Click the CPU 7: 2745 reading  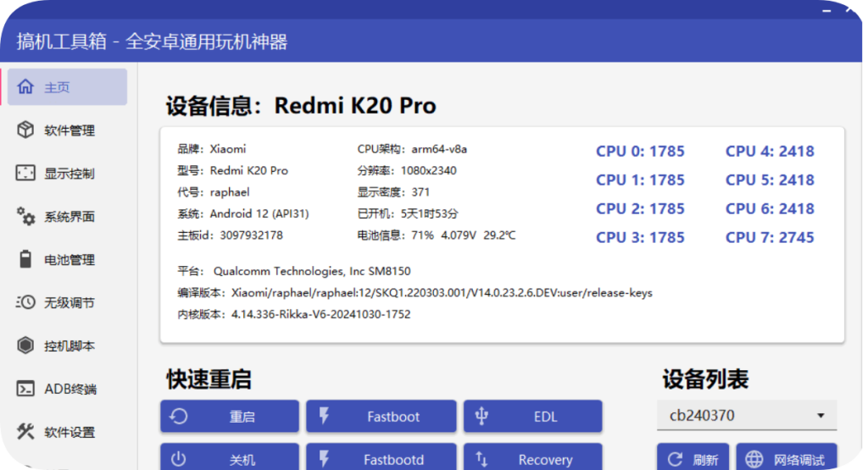pyautogui.click(x=770, y=237)
